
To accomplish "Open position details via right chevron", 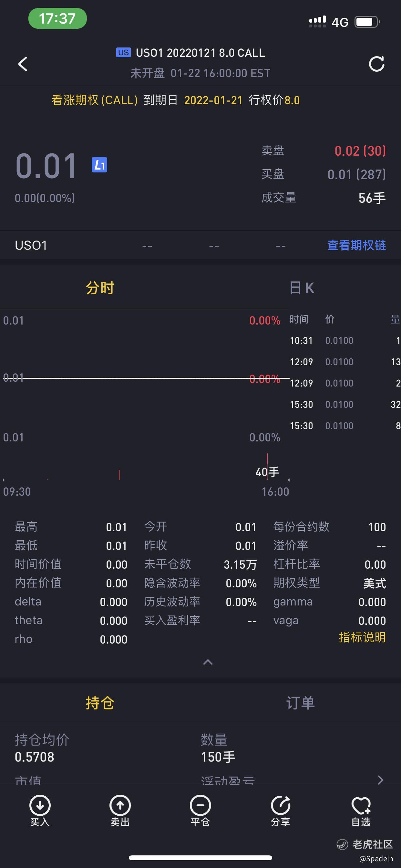I will click(x=380, y=780).
